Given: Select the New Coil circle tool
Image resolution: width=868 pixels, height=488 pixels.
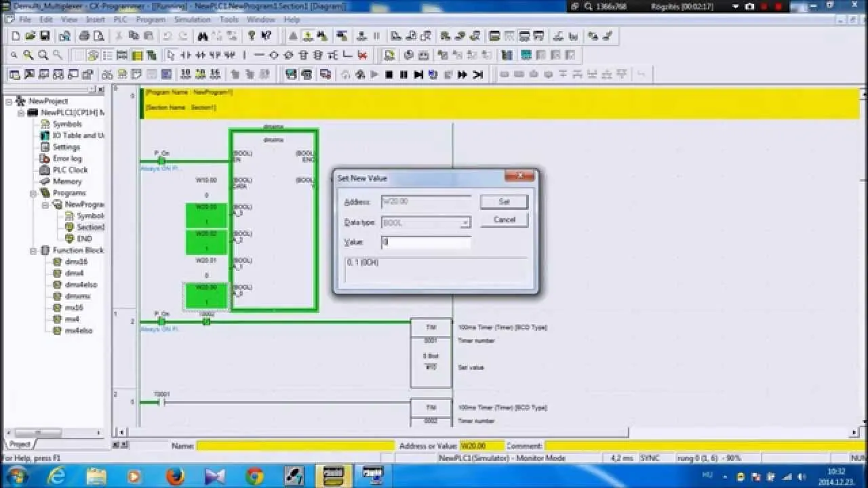Looking at the screenshot, I should coord(274,55).
